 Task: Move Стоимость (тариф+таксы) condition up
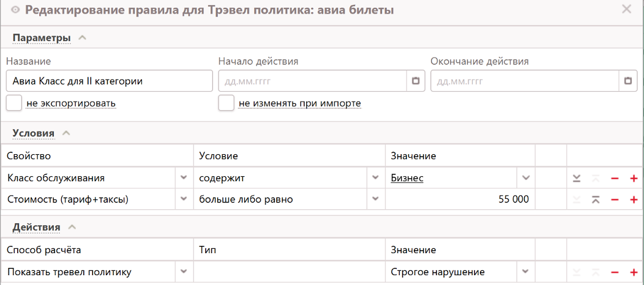595,199
